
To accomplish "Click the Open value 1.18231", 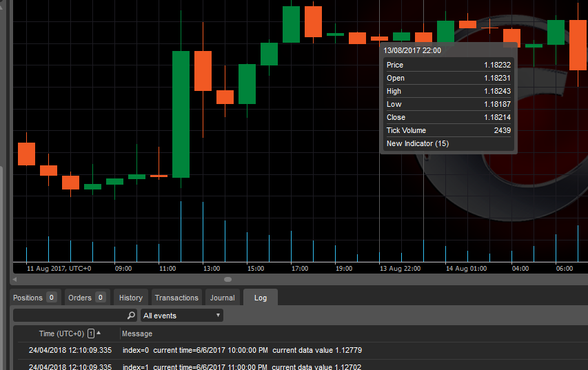I will click(497, 78).
